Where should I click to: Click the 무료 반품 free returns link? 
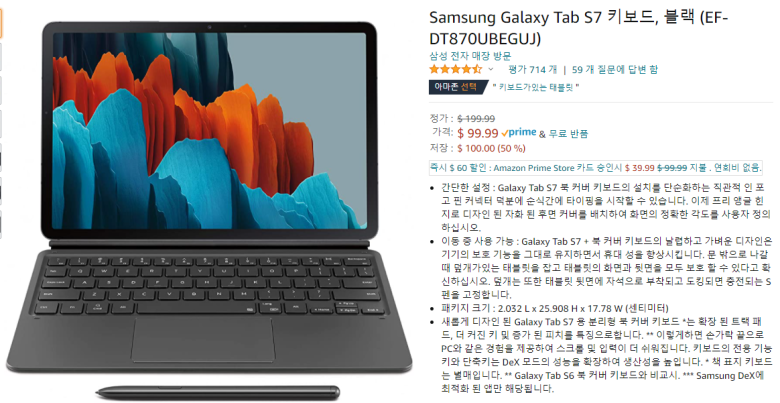pyautogui.click(x=568, y=133)
